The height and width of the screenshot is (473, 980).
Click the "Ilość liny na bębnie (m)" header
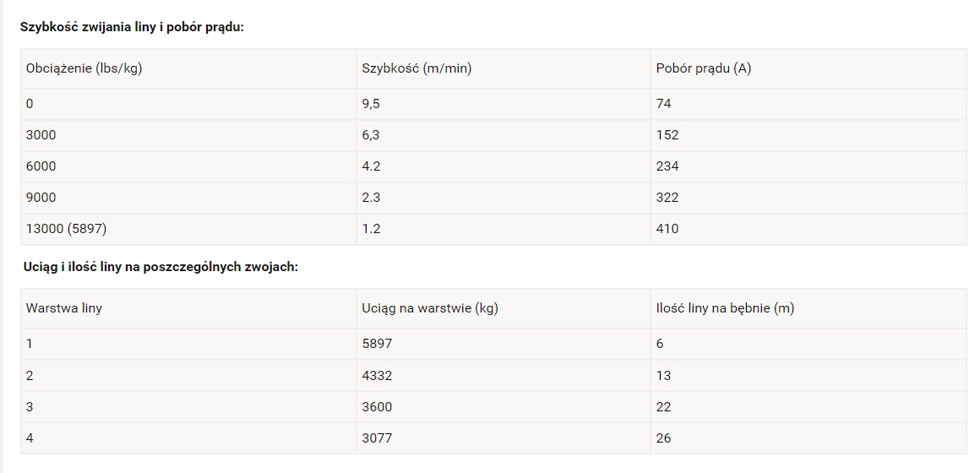[x=725, y=308]
